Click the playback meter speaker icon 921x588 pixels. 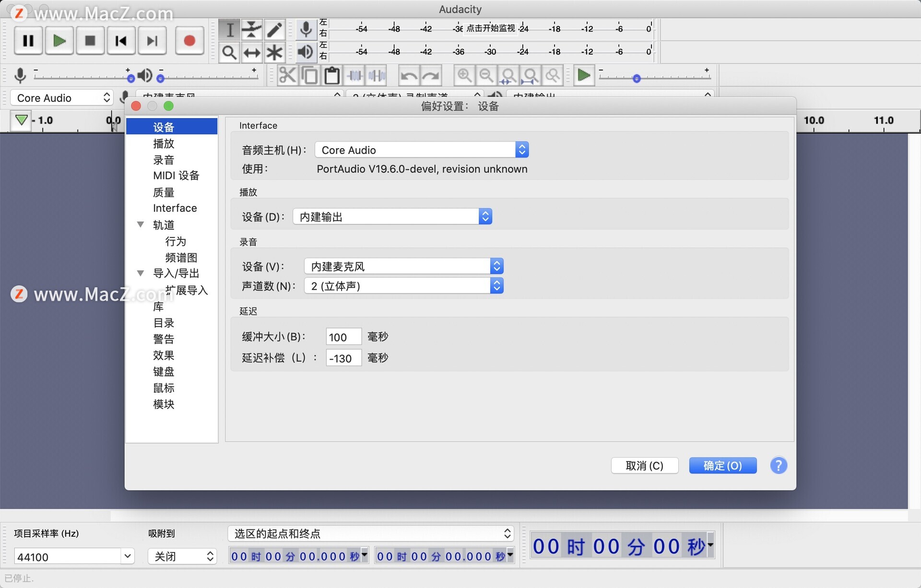[x=306, y=52]
